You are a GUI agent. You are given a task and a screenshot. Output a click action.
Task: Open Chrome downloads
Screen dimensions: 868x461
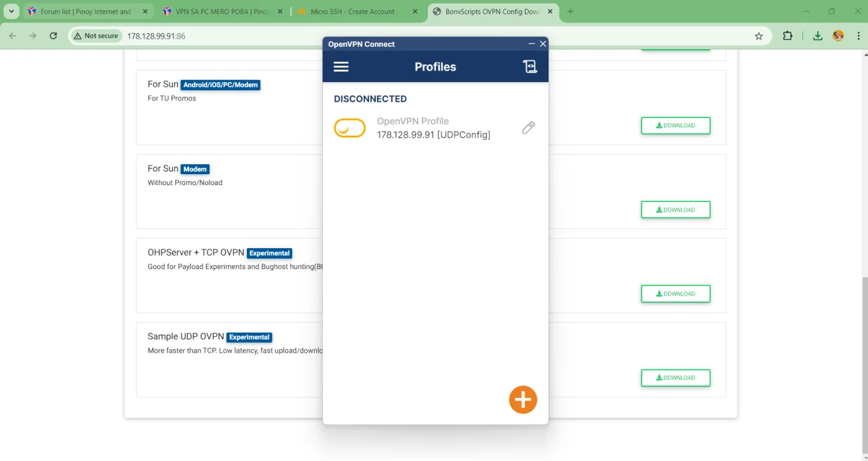[x=818, y=36]
